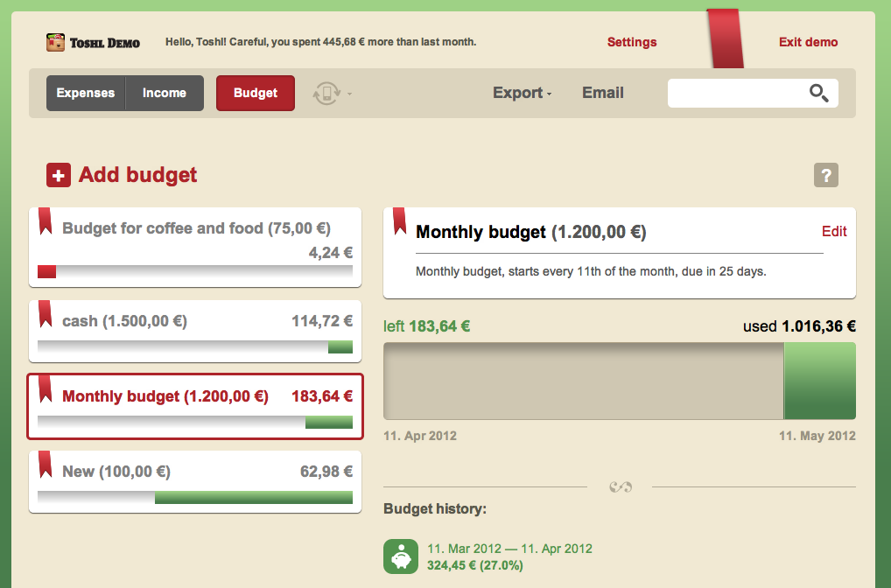Select the Budget tab
This screenshot has height=588, width=891.
[256, 93]
